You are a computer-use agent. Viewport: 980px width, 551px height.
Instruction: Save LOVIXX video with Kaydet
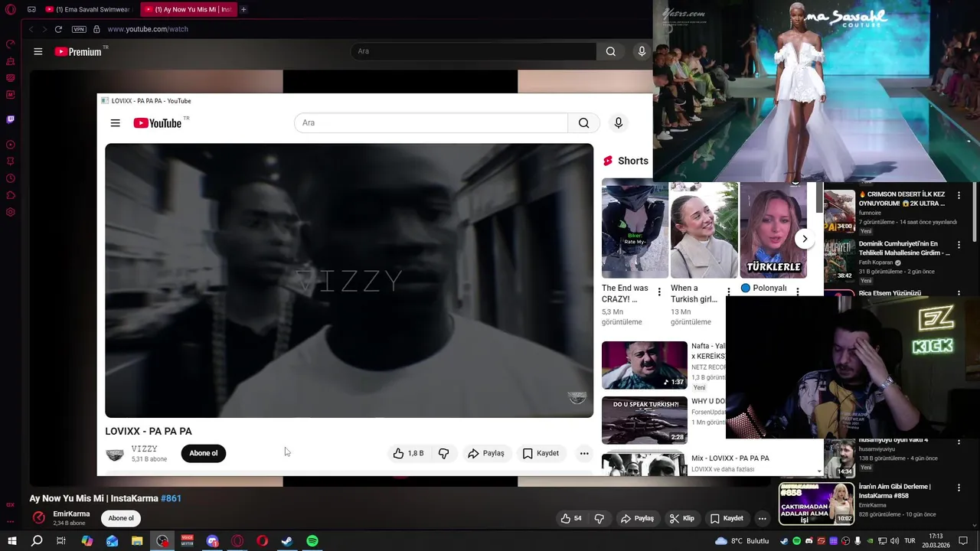point(541,454)
